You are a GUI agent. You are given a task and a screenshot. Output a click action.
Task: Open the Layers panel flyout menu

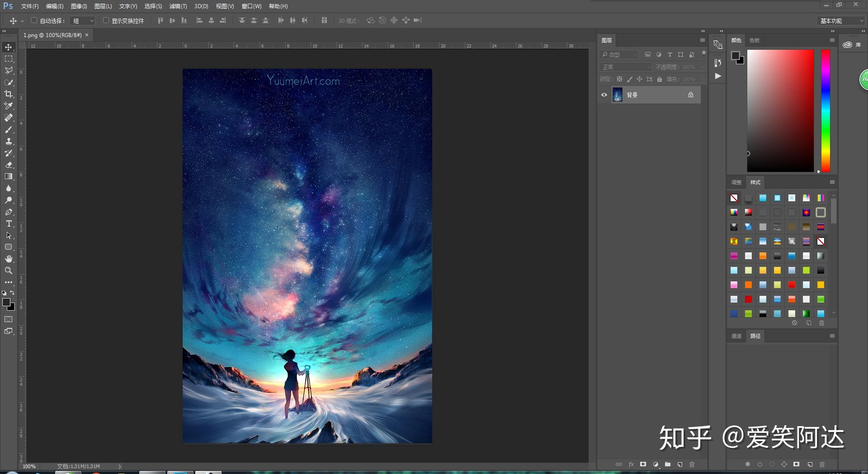coord(702,40)
